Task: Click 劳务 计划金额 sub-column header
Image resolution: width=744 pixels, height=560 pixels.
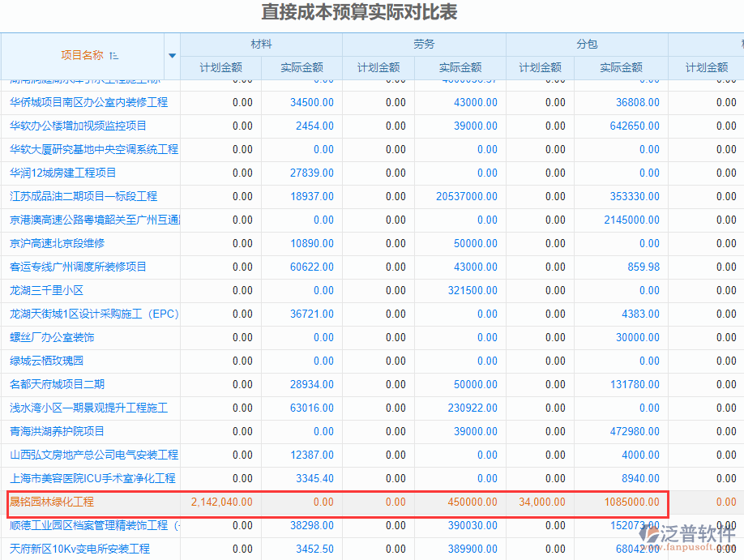Action: 378,68
